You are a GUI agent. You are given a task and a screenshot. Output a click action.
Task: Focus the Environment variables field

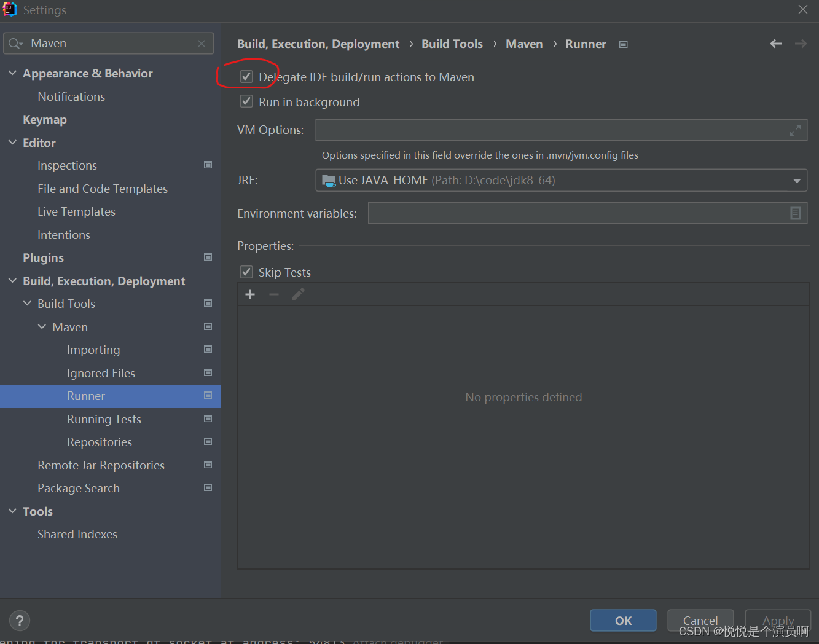tap(587, 213)
